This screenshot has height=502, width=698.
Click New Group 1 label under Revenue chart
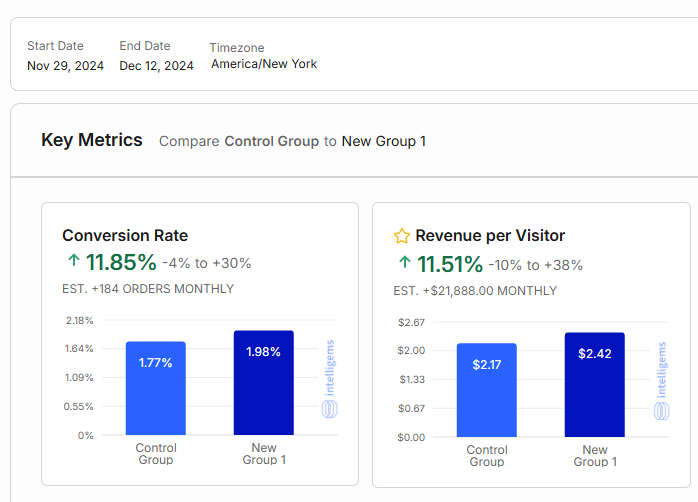[595, 456]
